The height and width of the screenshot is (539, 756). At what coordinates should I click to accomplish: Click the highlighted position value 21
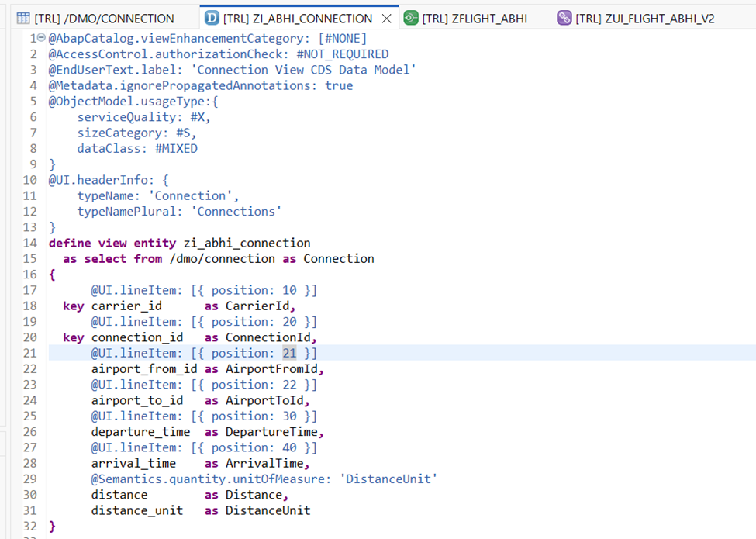click(x=289, y=353)
